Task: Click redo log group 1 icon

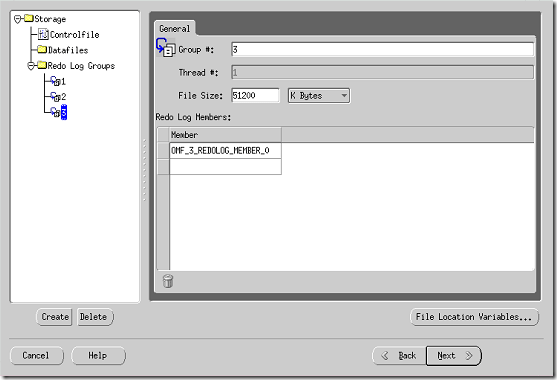Action: pyautogui.click(x=55, y=81)
